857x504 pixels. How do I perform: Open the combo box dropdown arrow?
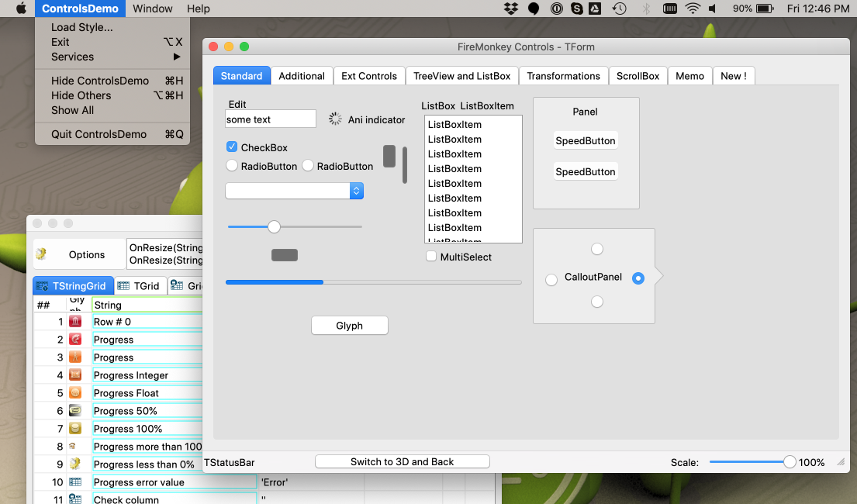pyautogui.click(x=356, y=191)
